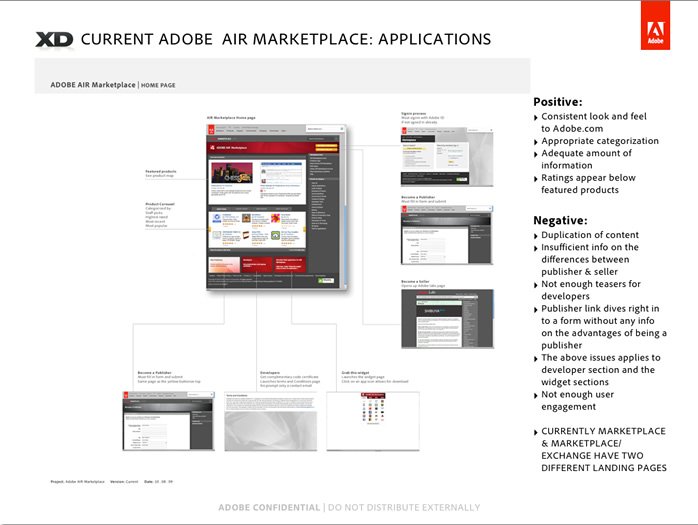
Task: Open the Become a Seller Adobe Labs thumbnail
Action: tap(447, 318)
